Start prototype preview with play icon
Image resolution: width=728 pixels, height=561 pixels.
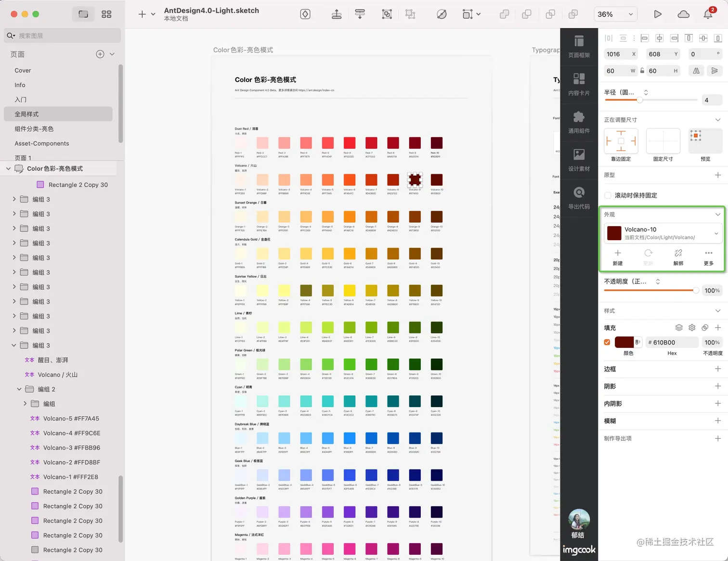pyautogui.click(x=657, y=14)
